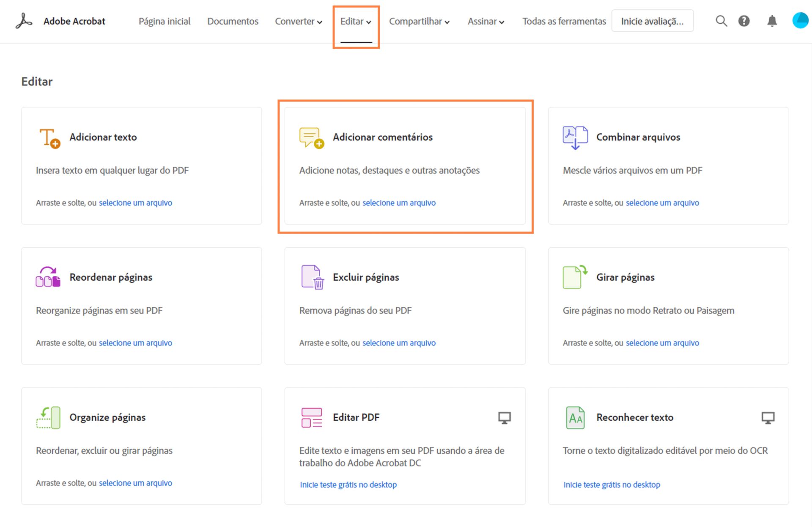812x527 pixels.
Task: Go to Página inicial
Action: [165, 21]
